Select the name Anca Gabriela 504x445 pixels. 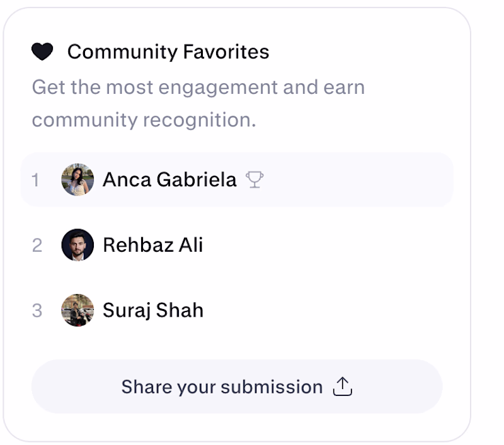click(x=169, y=179)
